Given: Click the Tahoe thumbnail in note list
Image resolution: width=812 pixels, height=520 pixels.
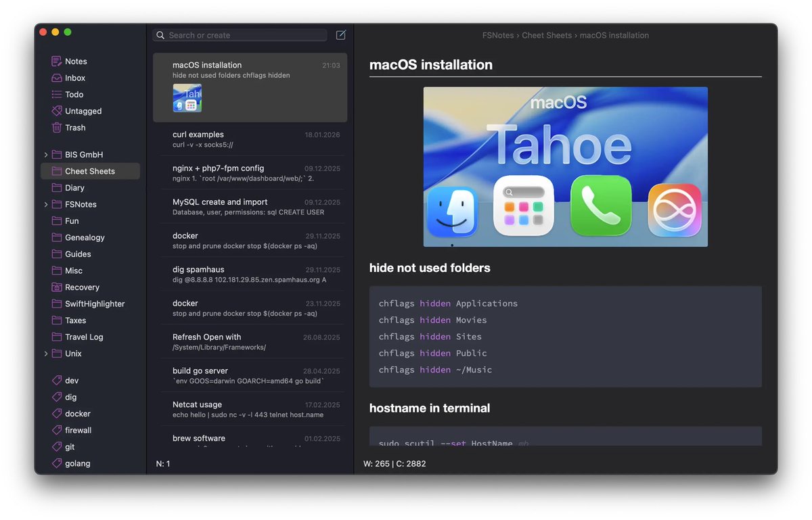Looking at the screenshot, I should click(187, 98).
